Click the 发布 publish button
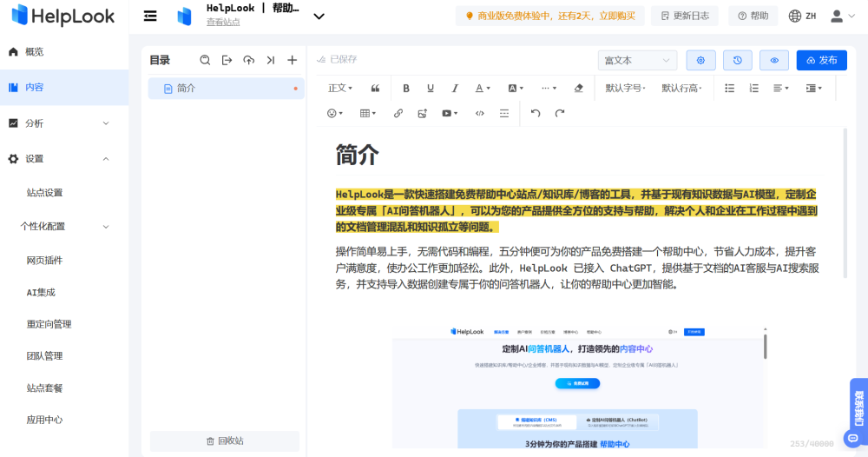The image size is (868, 457). (821, 60)
